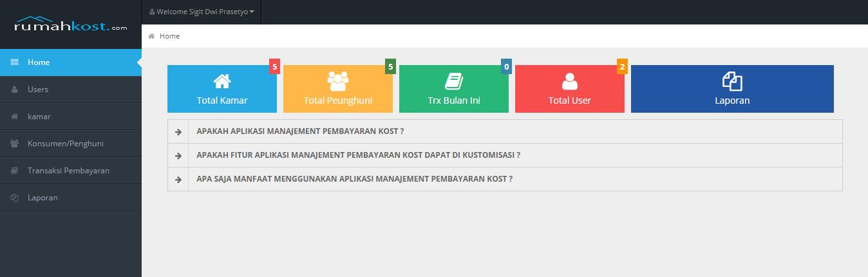Click the Total Peunghuni tile label

pyautogui.click(x=338, y=100)
